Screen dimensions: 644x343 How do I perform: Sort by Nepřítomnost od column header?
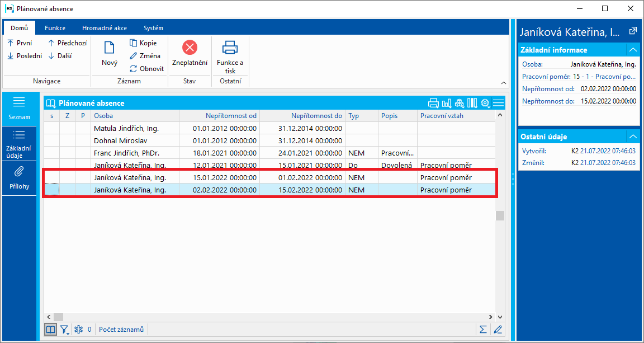point(219,116)
